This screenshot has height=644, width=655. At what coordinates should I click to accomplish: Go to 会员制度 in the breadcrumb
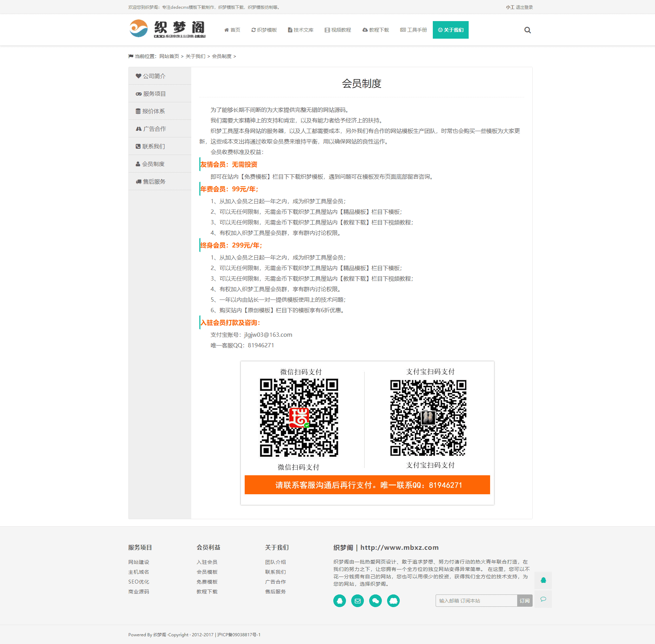pos(222,56)
